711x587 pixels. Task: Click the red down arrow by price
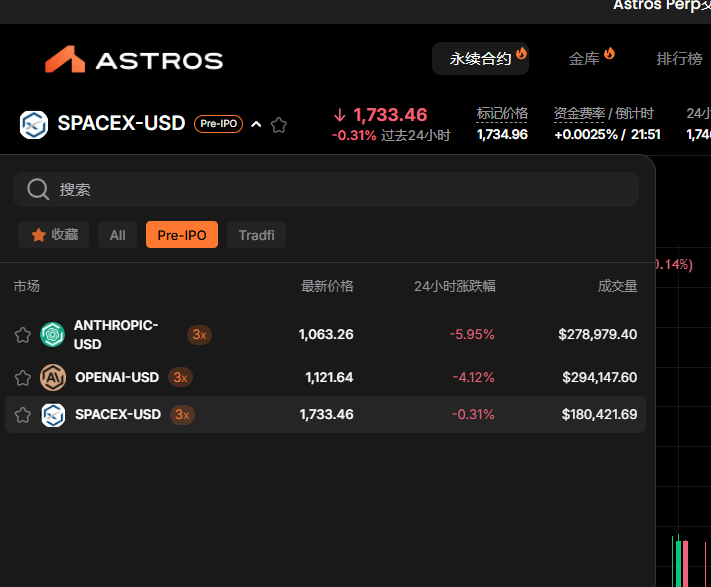click(340, 115)
